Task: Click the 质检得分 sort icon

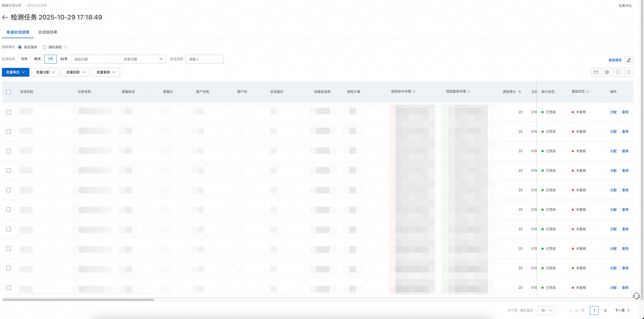Action: point(520,92)
